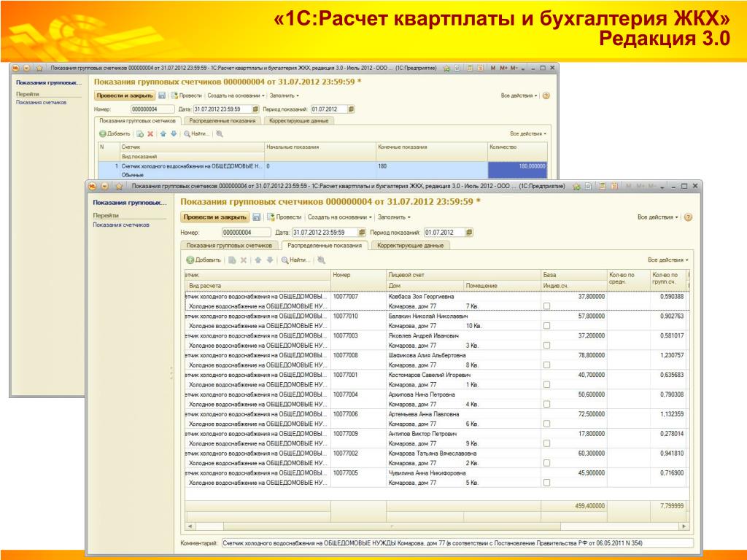Open date calendar picker in front window Дата field
The height and width of the screenshot is (560, 747).
point(362,233)
